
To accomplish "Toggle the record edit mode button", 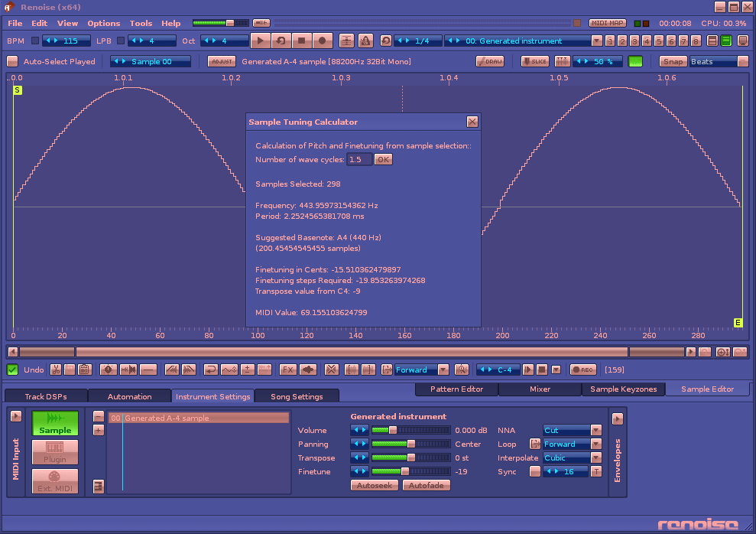I will click(323, 41).
